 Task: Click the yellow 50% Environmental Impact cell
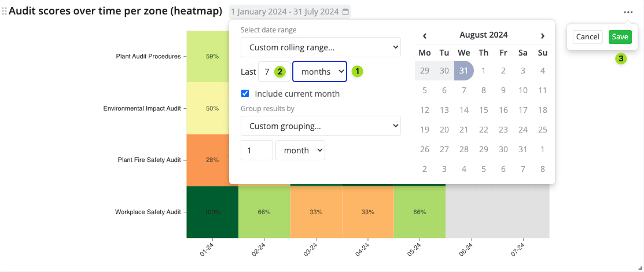pos(212,108)
